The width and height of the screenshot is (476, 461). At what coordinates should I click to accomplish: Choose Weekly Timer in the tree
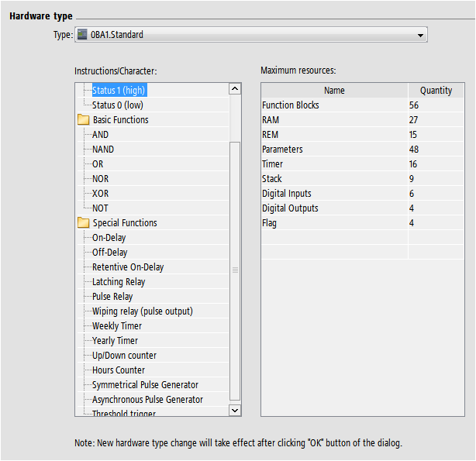click(117, 326)
